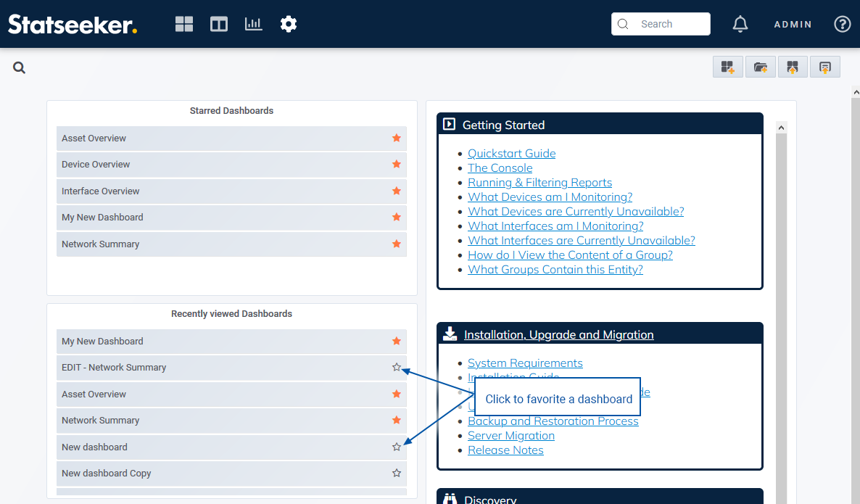The height and width of the screenshot is (504, 860).
Task: Favorite the New dashboard Copy entry
Action: [397, 474]
